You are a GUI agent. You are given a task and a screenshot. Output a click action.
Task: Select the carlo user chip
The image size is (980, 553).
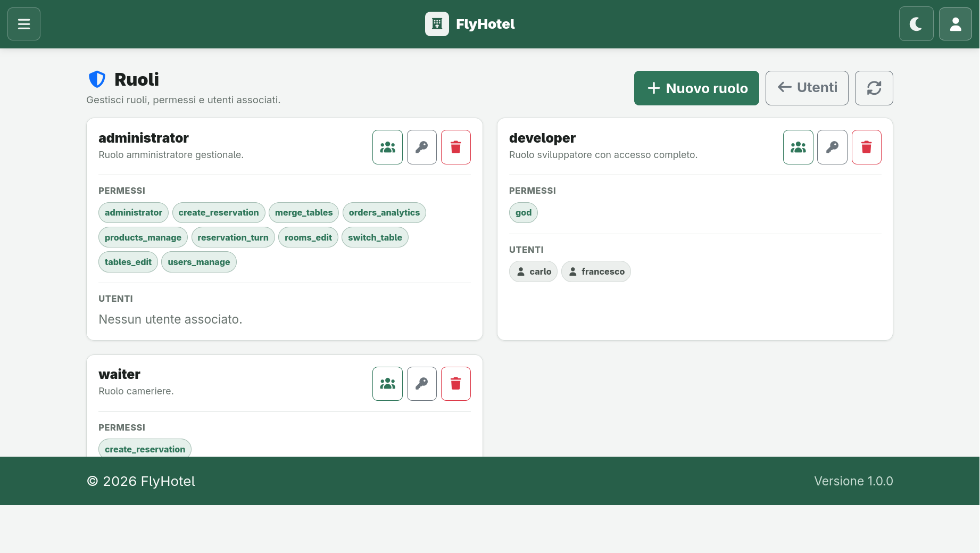[533, 271]
